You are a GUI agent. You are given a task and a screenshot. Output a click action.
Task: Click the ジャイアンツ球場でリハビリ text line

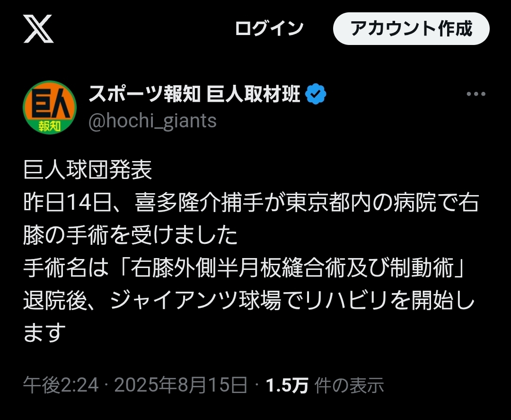249,300
